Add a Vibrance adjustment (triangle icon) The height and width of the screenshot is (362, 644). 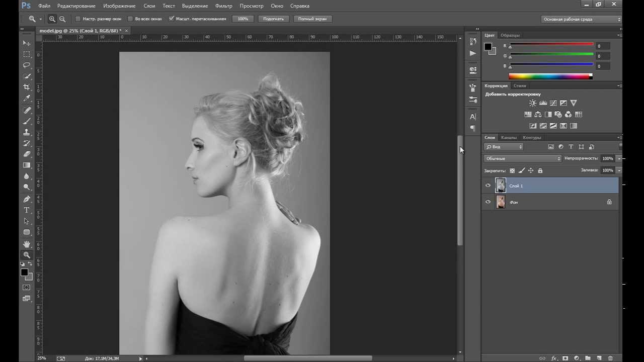pos(573,103)
